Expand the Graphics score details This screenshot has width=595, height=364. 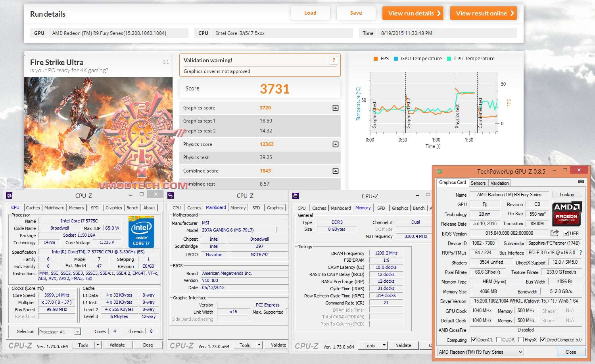(336, 108)
